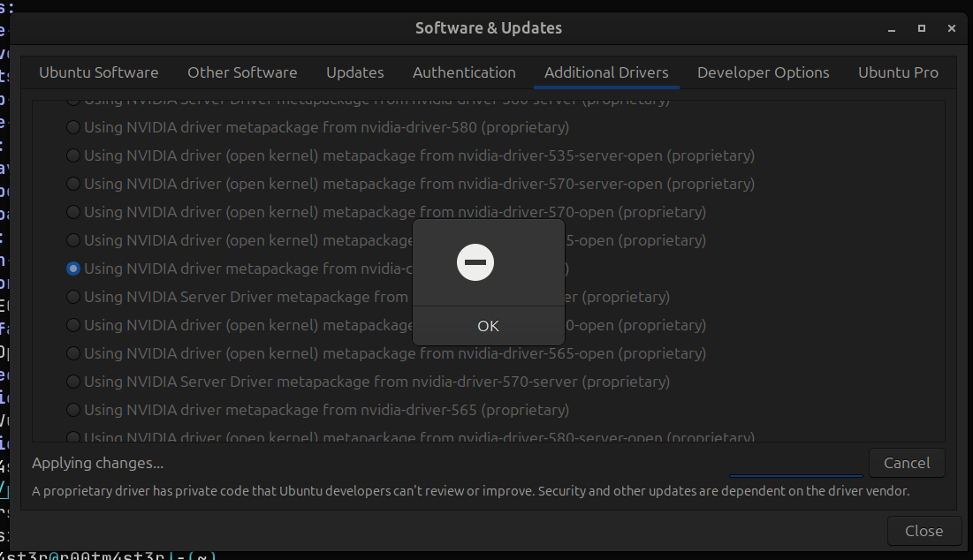Go to the Updates tab

[355, 72]
